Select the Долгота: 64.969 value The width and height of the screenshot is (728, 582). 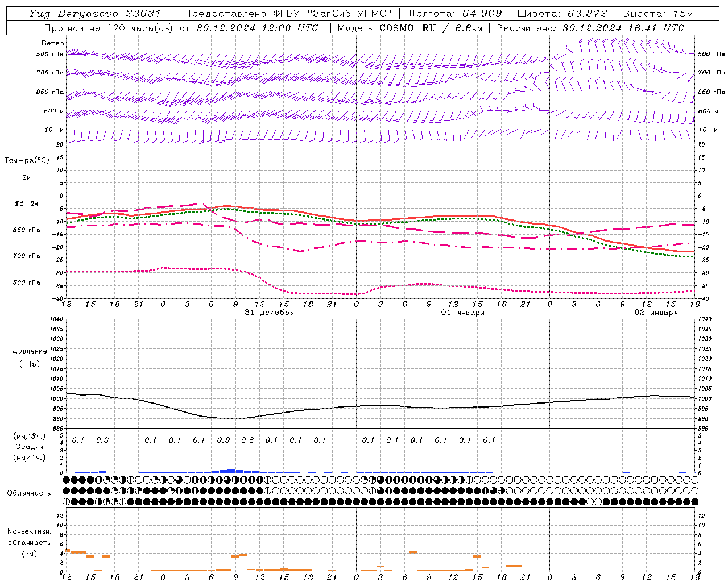tap(455, 14)
